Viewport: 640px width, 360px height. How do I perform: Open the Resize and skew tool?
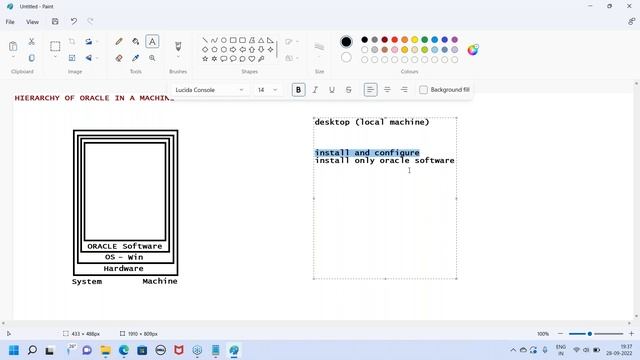72,58
